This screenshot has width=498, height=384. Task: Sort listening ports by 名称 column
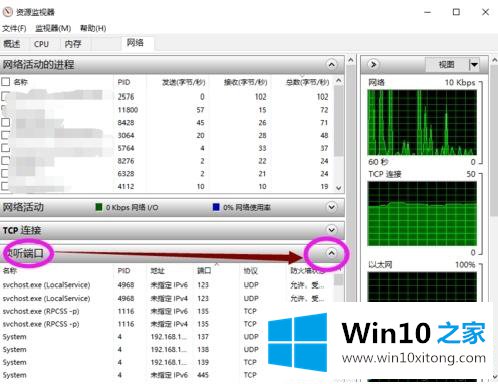coord(10,270)
